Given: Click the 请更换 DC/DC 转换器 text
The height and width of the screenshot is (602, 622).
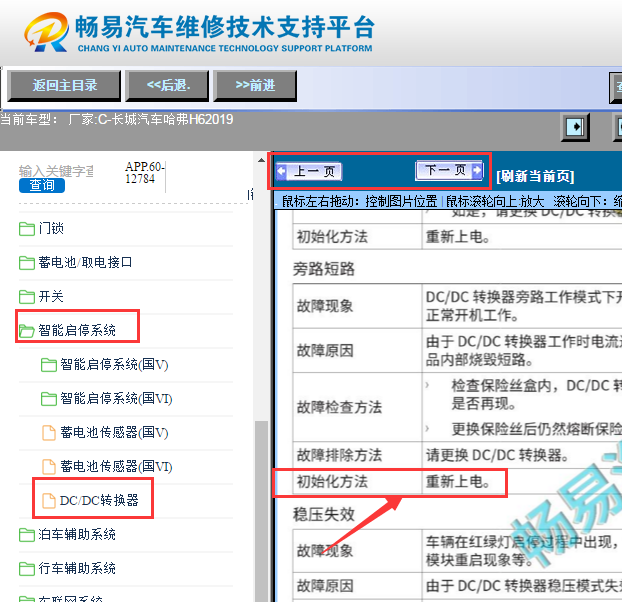Looking at the screenshot, I should (497, 455).
